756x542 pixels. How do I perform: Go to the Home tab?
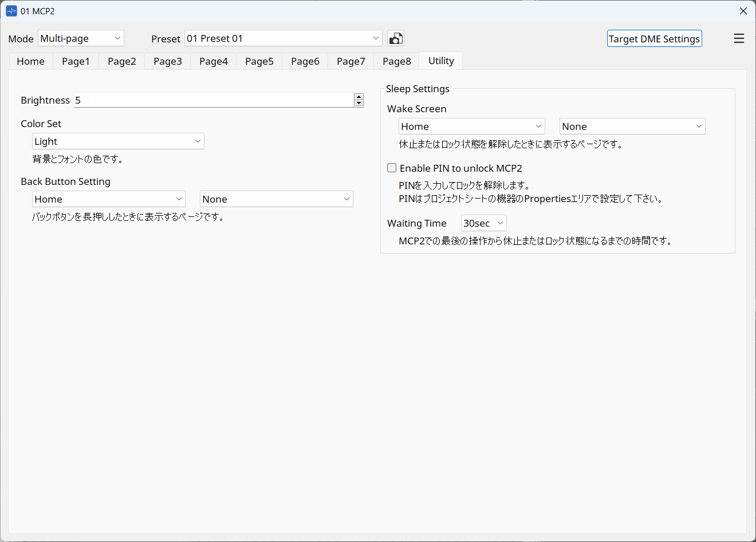pos(30,61)
